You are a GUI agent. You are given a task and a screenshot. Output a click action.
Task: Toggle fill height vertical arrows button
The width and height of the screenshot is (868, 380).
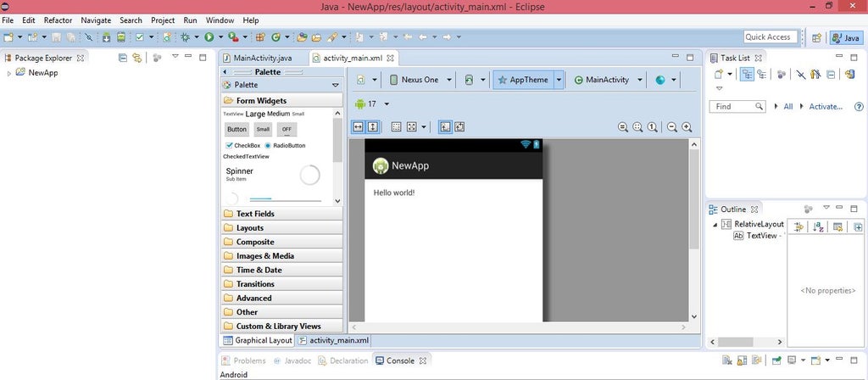click(x=373, y=127)
